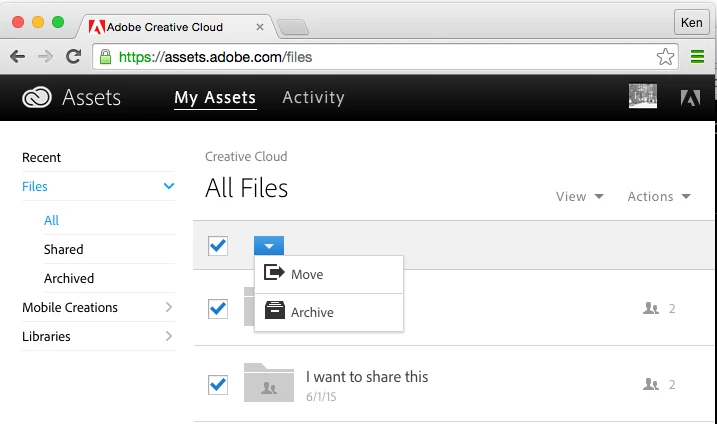Click the Archive box icon in dropdown
The image size is (717, 424).
coord(274,311)
